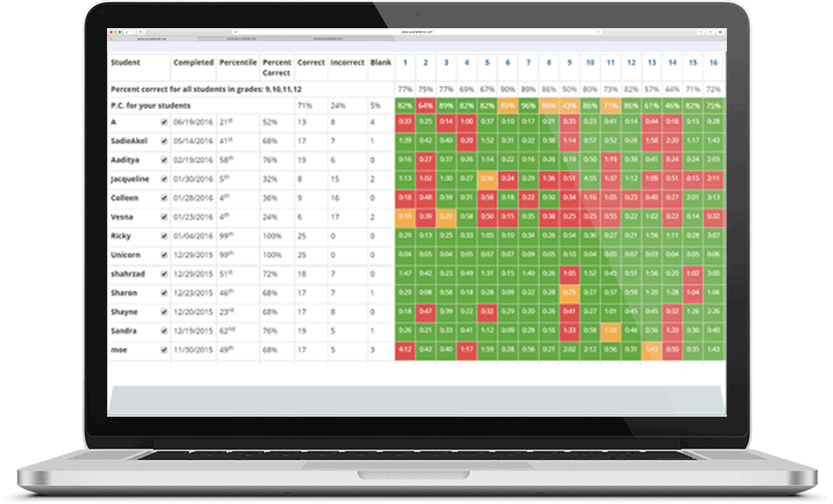Toggle the checkbox in moe's row
833x504 pixels.
164,350
